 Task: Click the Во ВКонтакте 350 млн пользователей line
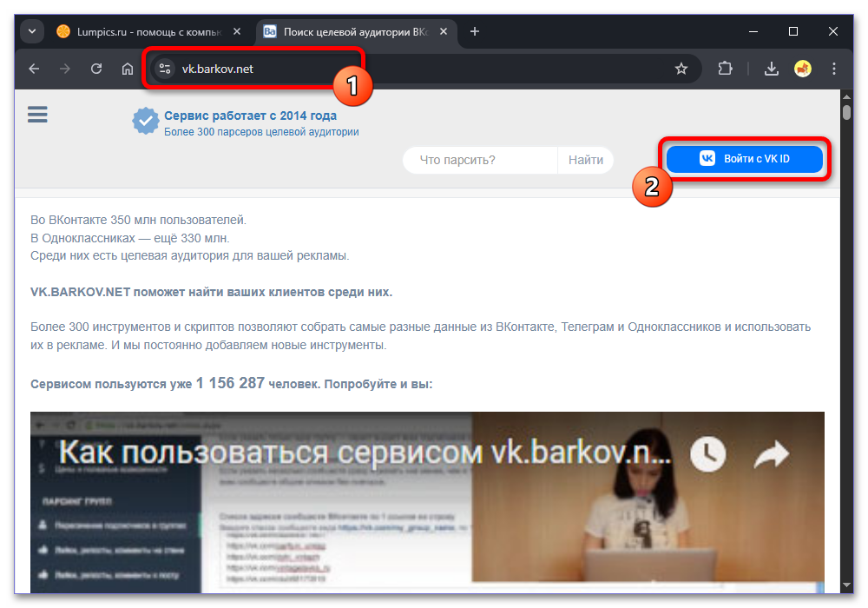[x=138, y=220]
